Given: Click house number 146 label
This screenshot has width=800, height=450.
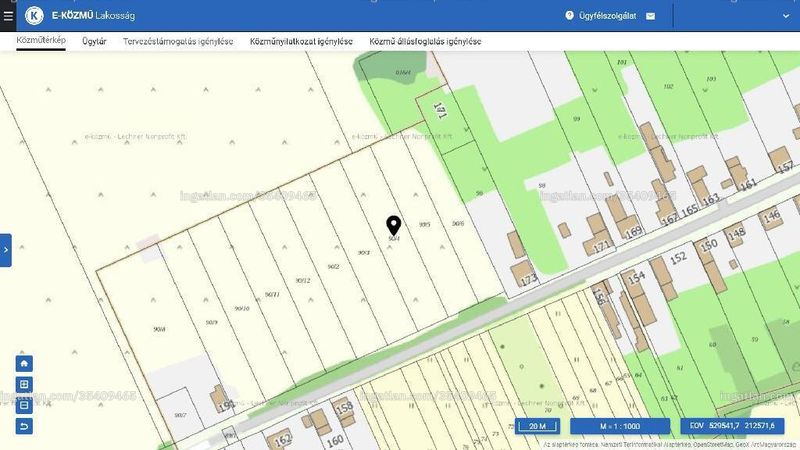Looking at the screenshot, I should coord(771,216).
